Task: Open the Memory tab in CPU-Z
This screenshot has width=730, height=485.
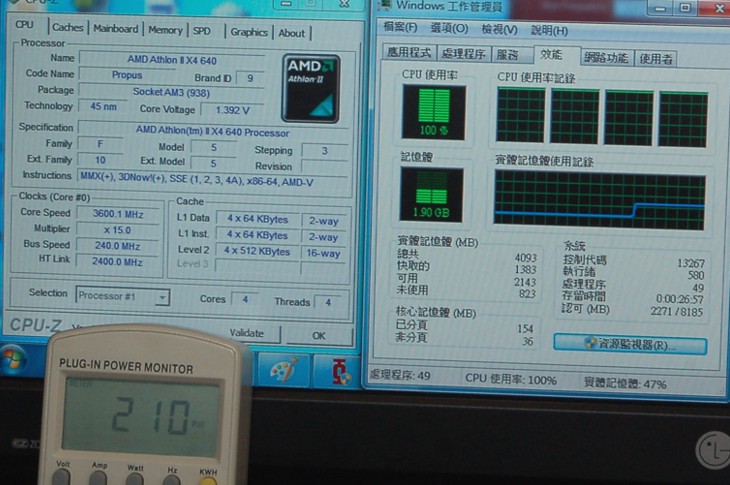Action: pos(165,30)
